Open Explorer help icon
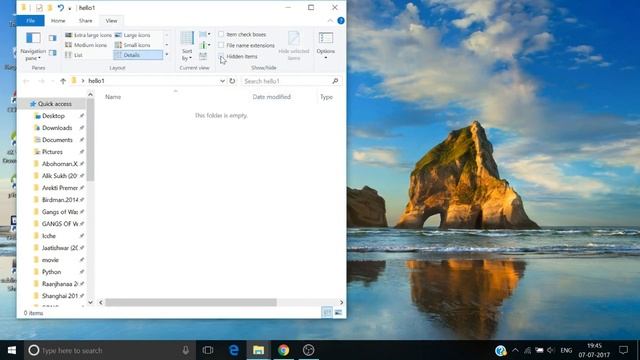Screen dimensions: 640x360 coord(341,21)
